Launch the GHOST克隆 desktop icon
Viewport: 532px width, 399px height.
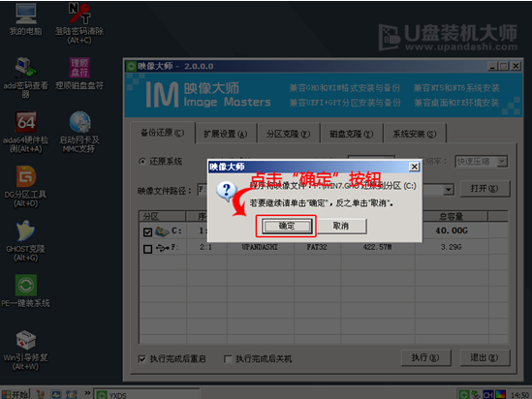26,241
